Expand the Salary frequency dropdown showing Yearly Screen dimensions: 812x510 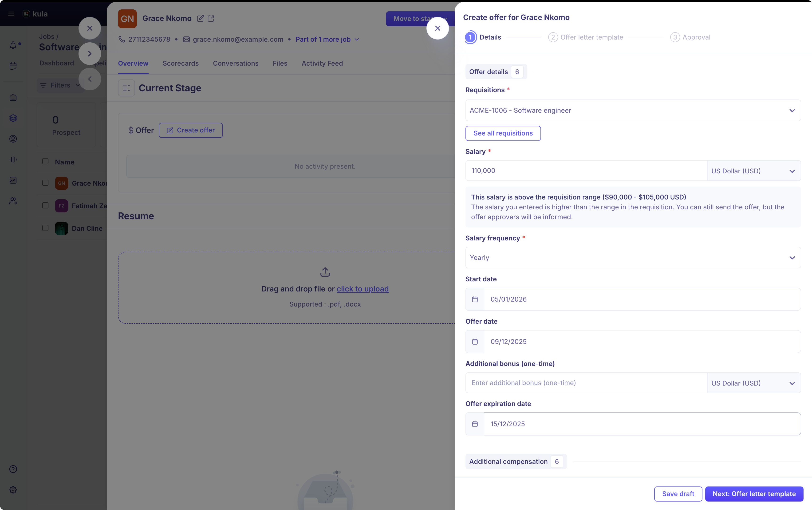coord(633,258)
